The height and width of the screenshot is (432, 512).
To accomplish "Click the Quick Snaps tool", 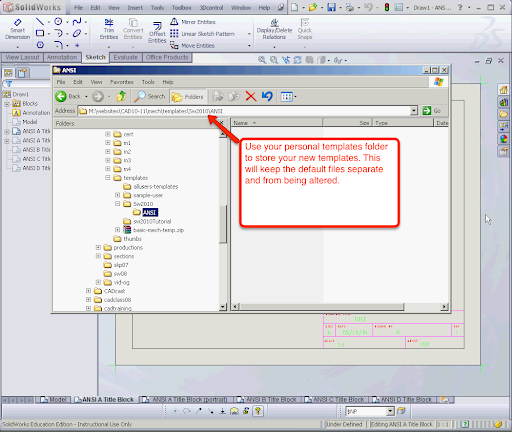I will coord(305,29).
